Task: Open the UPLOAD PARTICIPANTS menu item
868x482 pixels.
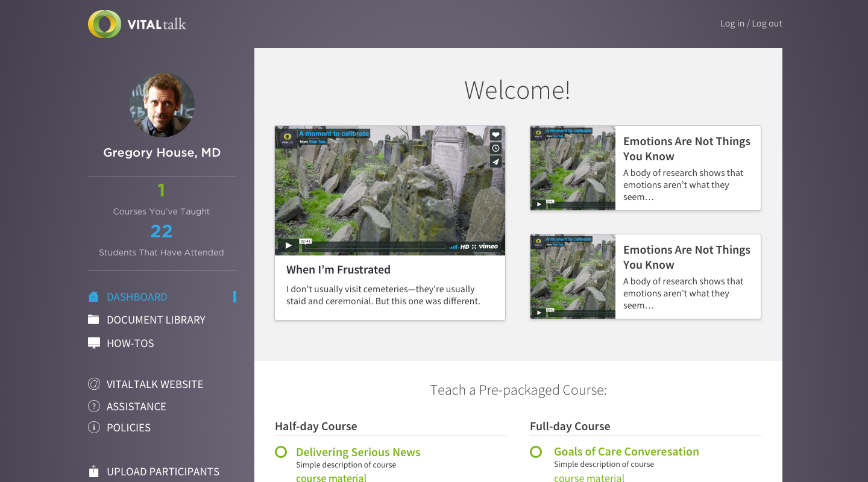Action: tap(163, 472)
